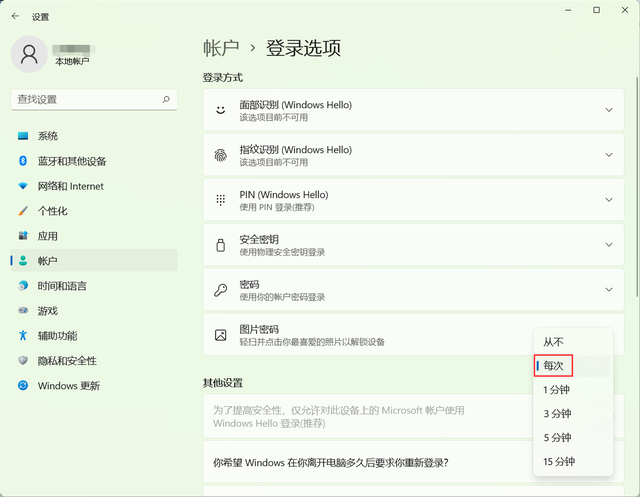This screenshot has height=497, width=640.
Task: Click the PIN keypad icon
Action: [x=220, y=200]
